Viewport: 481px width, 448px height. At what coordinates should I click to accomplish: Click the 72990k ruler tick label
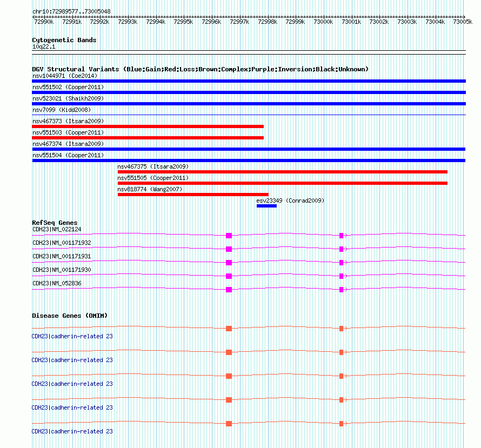pos(44,22)
